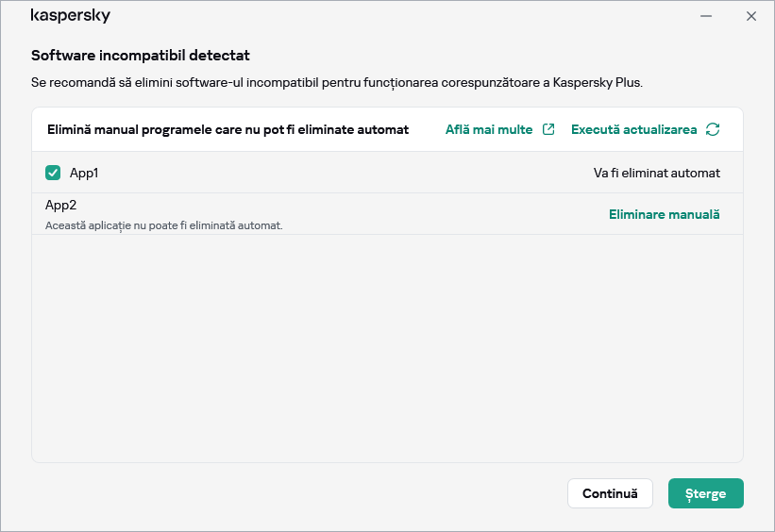This screenshot has height=532, width=775.
Task: Click the external link icon beside Află mai multe
Action: point(548,129)
